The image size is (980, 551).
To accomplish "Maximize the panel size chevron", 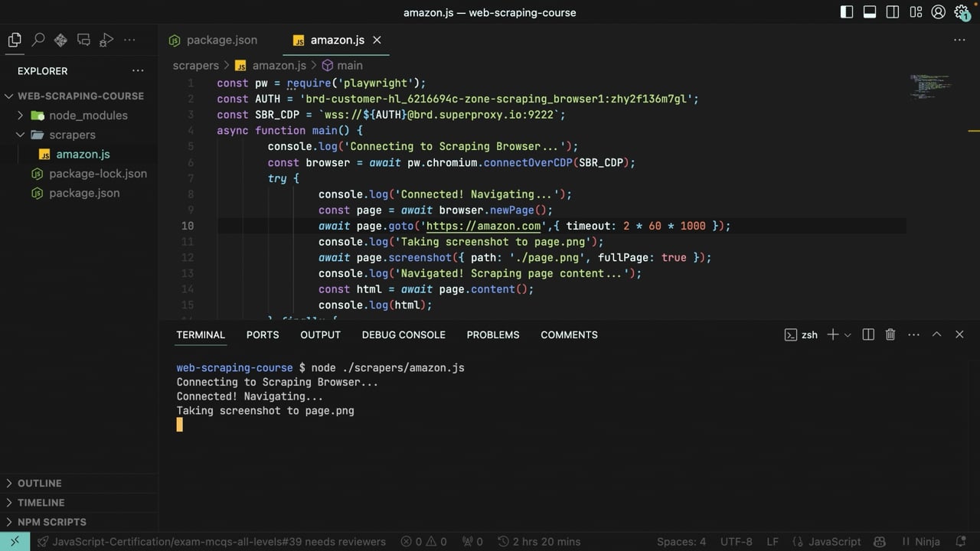I will [x=936, y=334].
